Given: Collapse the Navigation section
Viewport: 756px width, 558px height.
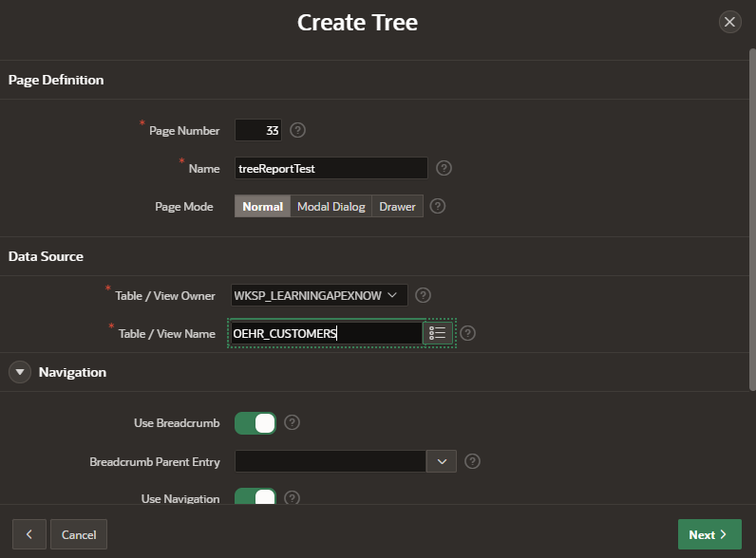Looking at the screenshot, I should click(x=20, y=372).
